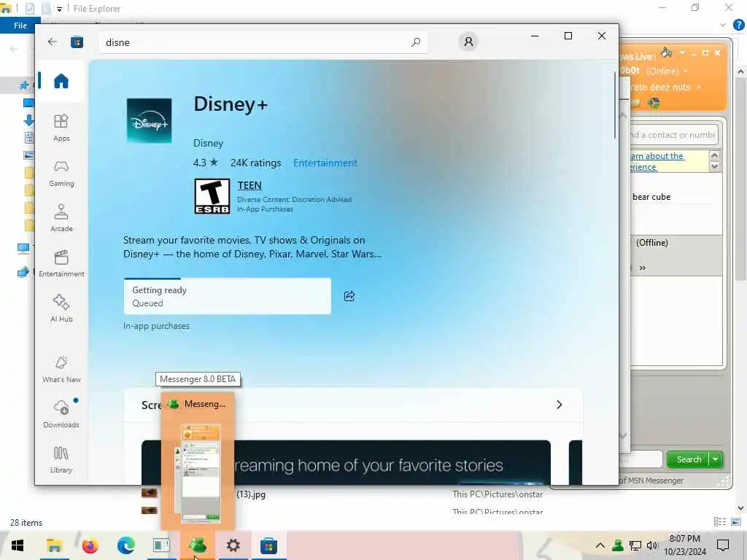Screen dimensions: 747x560
Task: Click the Microsoft Store logo in title bar
Action: click(x=77, y=42)
